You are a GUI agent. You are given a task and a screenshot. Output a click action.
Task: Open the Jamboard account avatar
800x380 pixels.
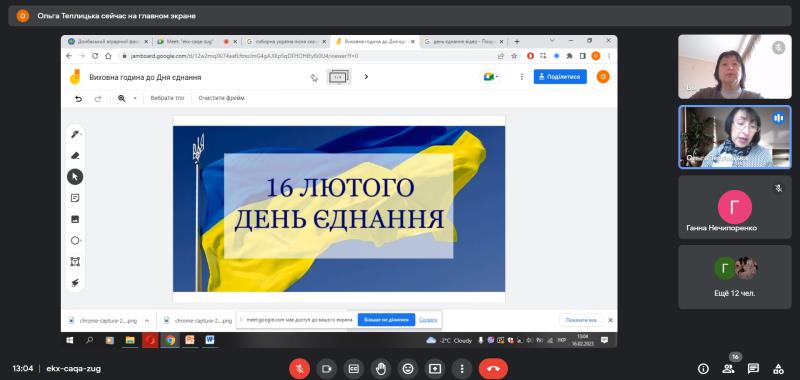pyautogui.click(x=603, y=77)
